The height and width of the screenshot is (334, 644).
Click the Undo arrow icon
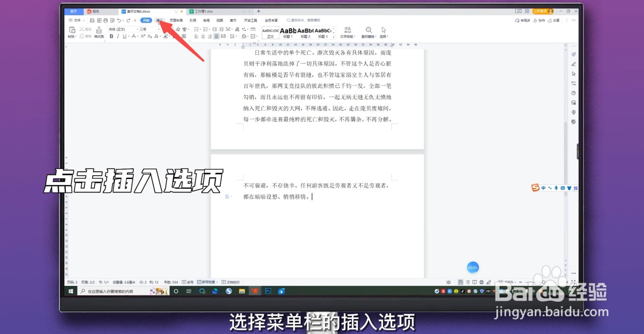coord(119,20)
